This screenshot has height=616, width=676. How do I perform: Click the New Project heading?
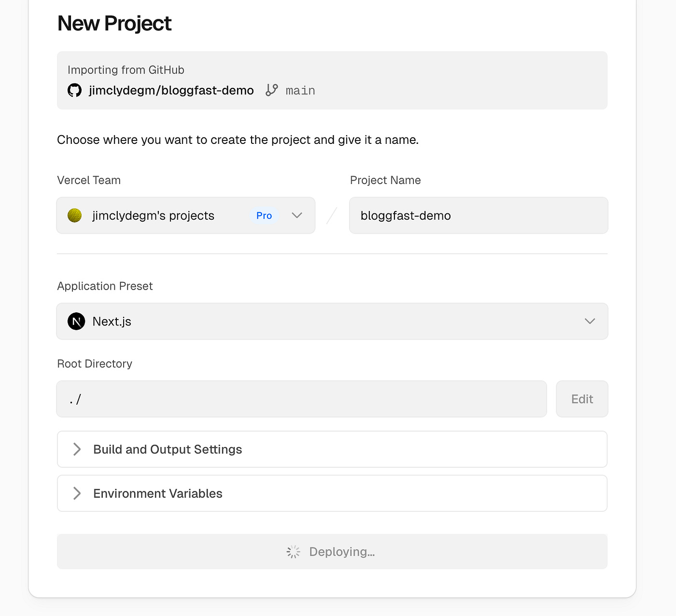pyautogui.click(x=114, y=23)
